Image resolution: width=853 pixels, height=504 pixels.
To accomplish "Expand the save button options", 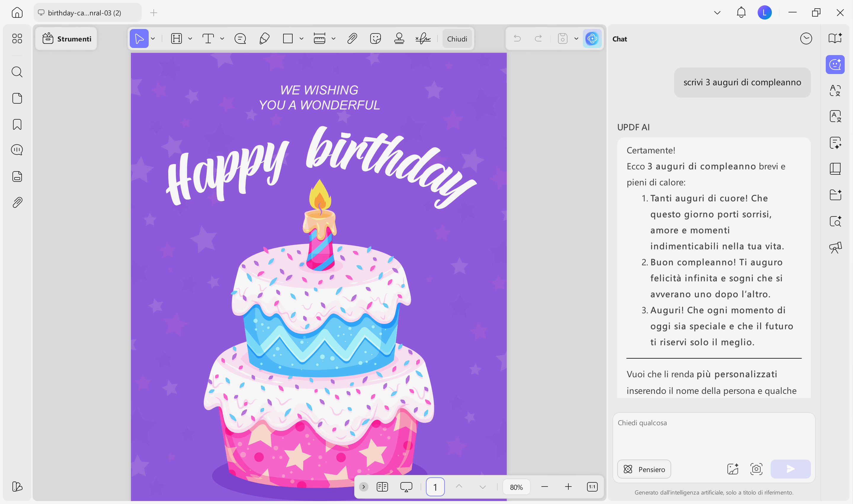I will pos(576,38).
